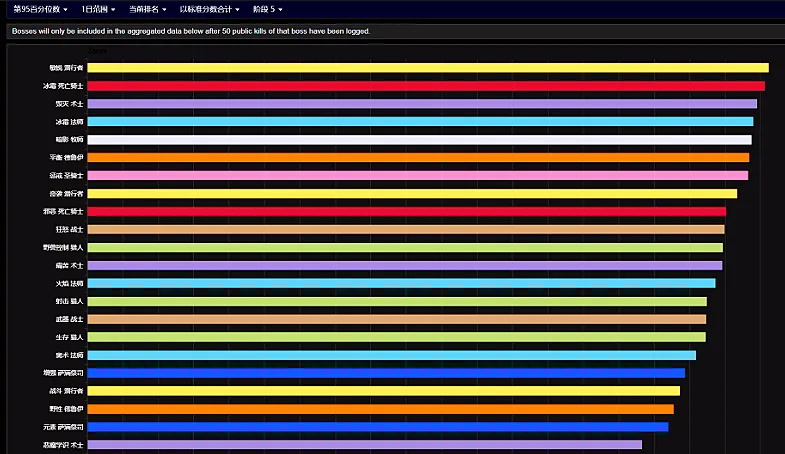Open the 阶段 5 phase dropdown
The image size is (785, 454).
(267, 9)
